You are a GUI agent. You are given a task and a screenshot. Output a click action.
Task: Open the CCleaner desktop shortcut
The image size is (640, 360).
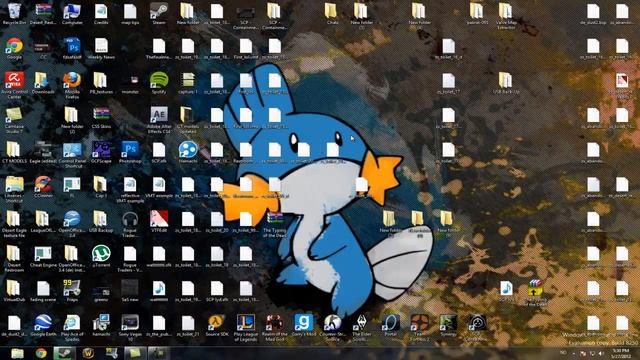(43, 187)
